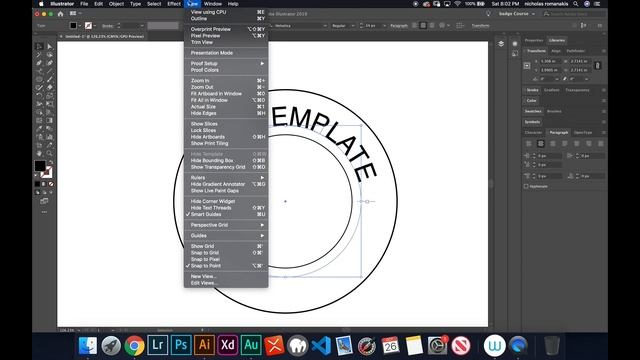Select the Gradient tool
The width and height of the screenshot is (640, 360).
click(x=49, y=120)
